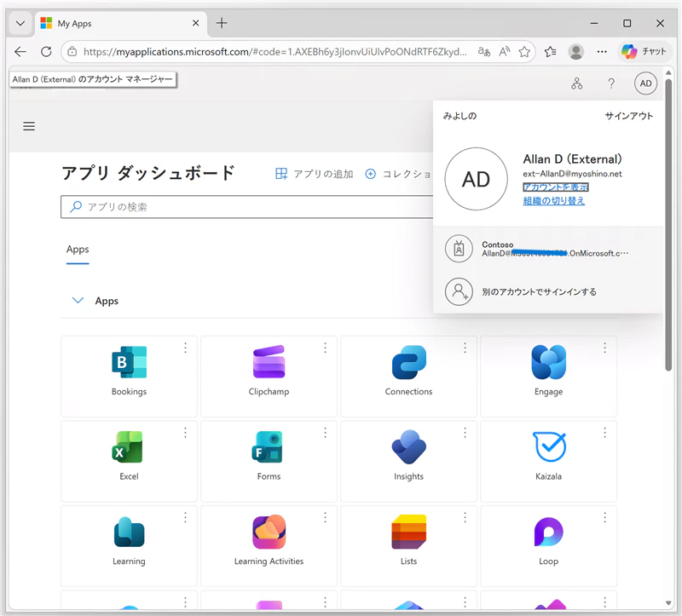The width and height of the screenshot is (682, 616).
Task: Click サインアウト to sign out
Action: coord(629,116)
